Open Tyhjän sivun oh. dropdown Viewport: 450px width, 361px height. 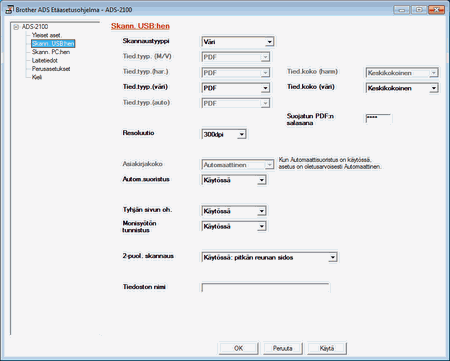[234, 211]
